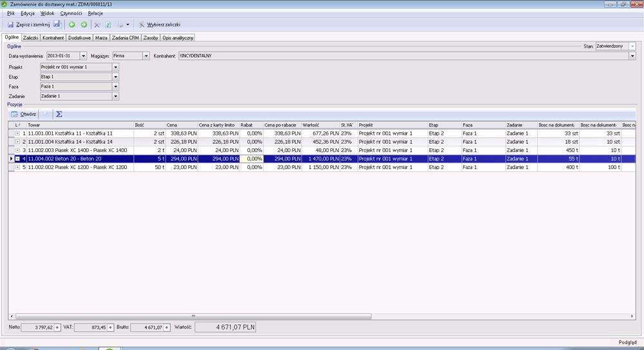Click the plus button beside Netto value

(57, 327)
